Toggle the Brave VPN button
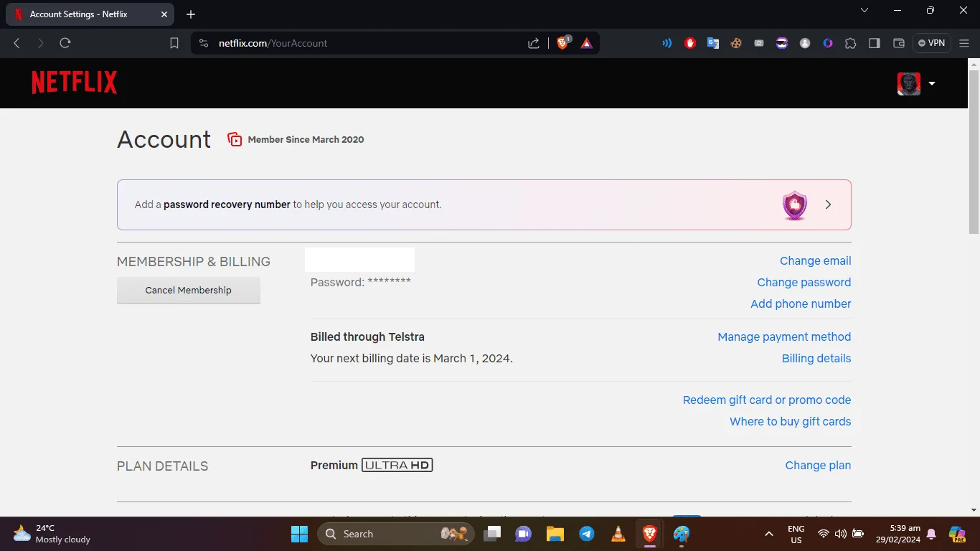This screenshot has width=980, height=551. point(932,43)
